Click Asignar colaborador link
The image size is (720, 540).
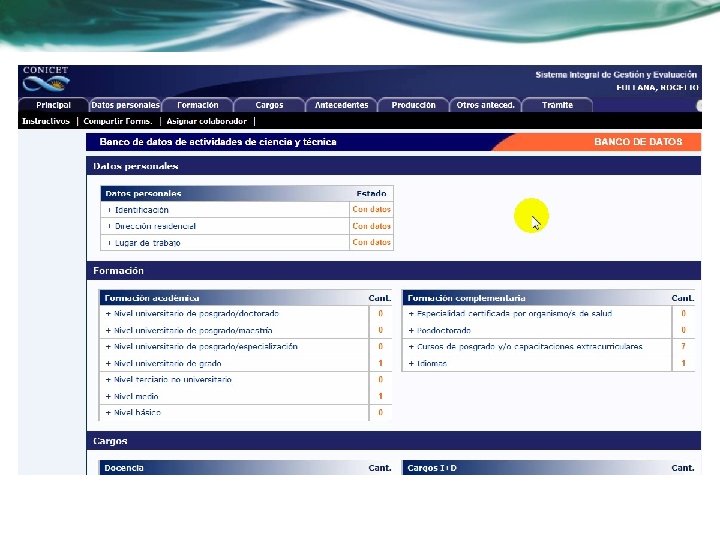pyautogui.click(x=206, y=121)
